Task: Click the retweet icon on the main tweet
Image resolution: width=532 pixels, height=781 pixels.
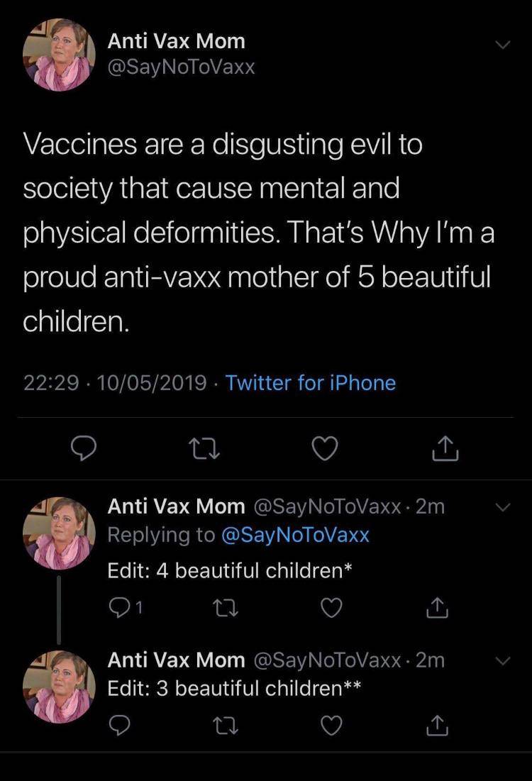Action: point(204,448)
